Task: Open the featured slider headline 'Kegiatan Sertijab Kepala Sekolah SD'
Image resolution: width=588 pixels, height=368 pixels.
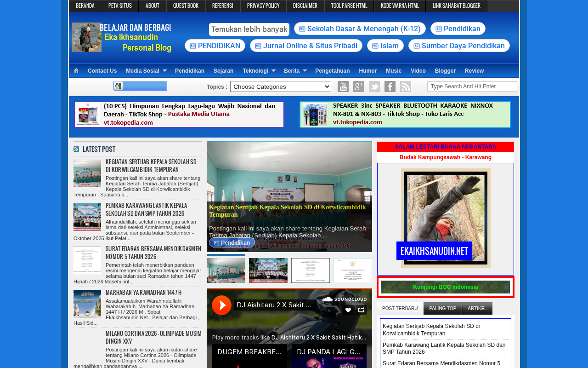Action: 288,211
